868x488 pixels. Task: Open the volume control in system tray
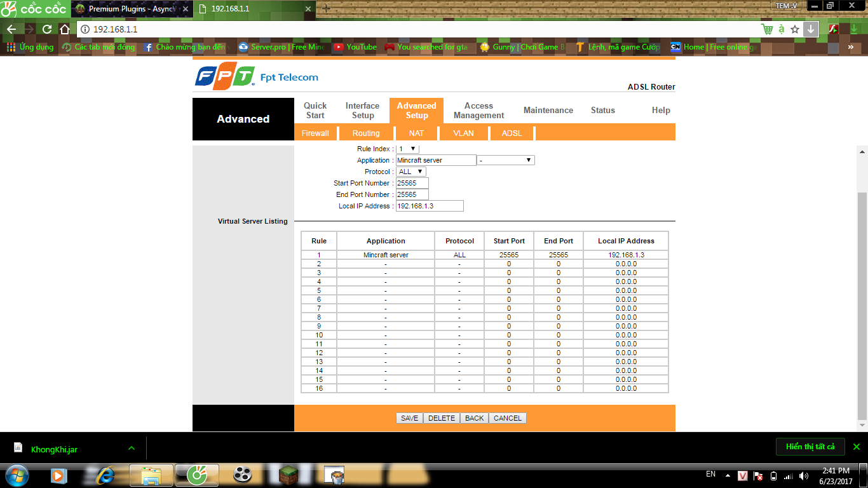804,476
